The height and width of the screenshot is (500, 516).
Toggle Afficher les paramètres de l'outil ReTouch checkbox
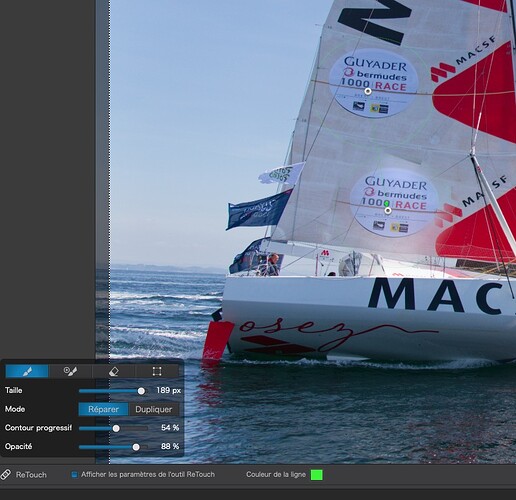pyautogui.click(x=74, y=474)
